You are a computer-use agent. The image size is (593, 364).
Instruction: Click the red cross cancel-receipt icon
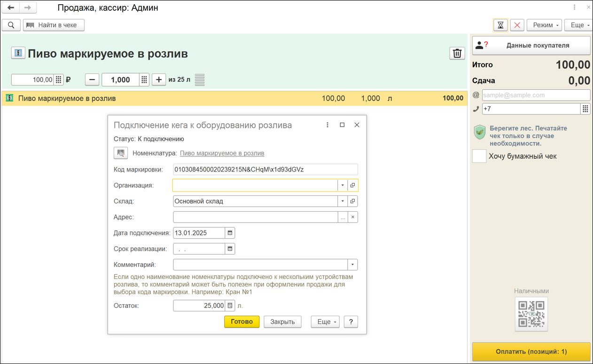click(x=517, y=25)
